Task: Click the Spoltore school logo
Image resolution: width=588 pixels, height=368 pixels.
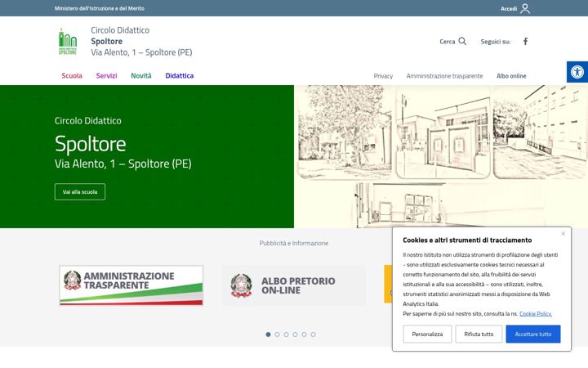Action: (68, 42)
